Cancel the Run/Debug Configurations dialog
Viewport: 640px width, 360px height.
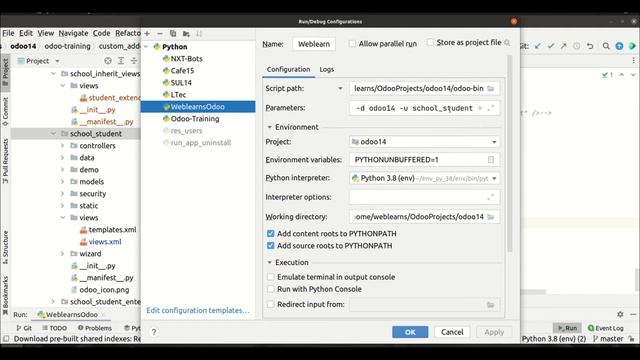[452, 332]
